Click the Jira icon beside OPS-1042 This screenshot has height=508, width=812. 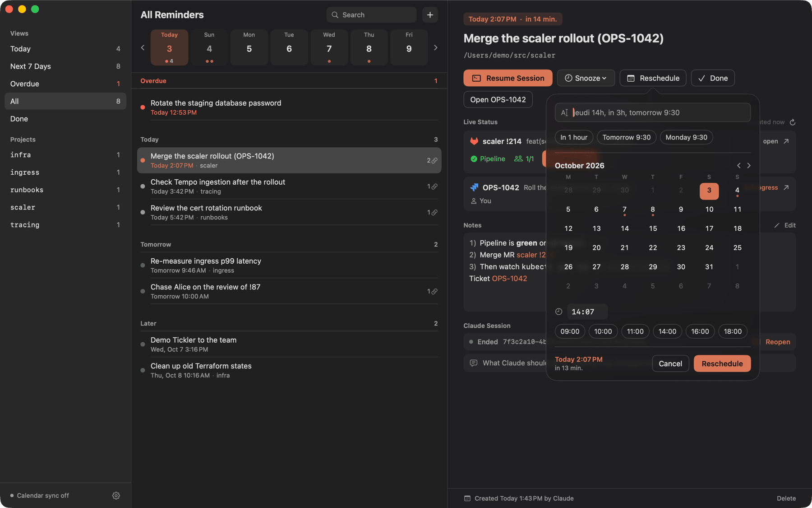[x=474, y=187]
